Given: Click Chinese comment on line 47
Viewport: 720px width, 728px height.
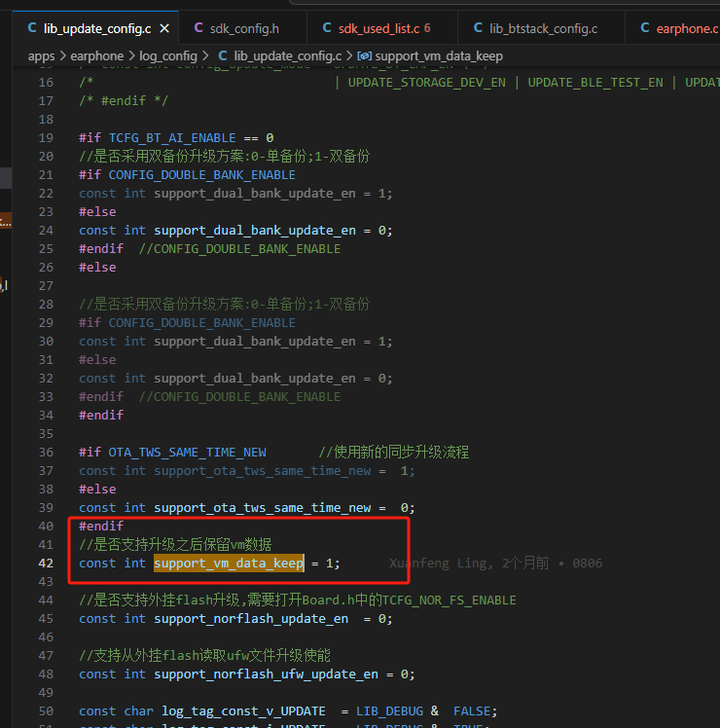Looking at the screenshot, I should (204, 656).
